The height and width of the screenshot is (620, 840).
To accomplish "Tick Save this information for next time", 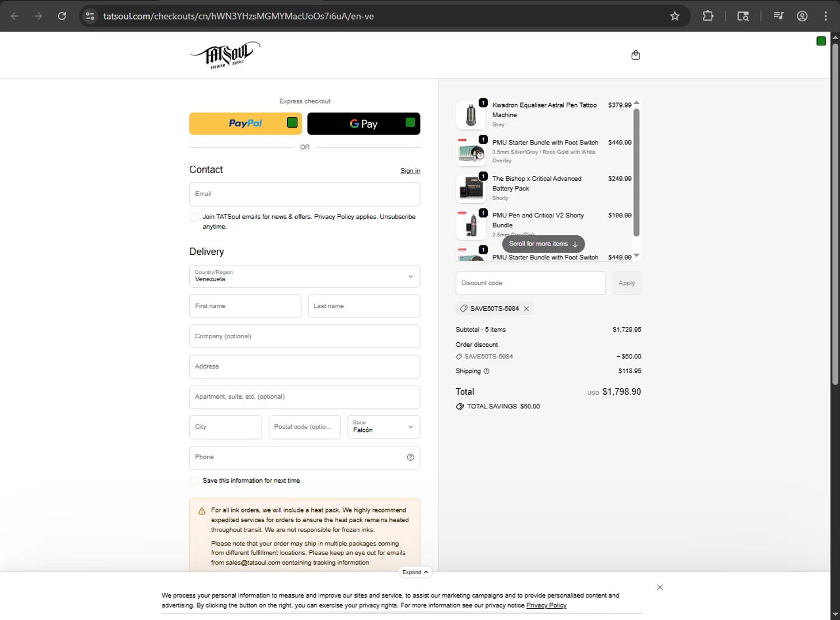I will (194, 481).
